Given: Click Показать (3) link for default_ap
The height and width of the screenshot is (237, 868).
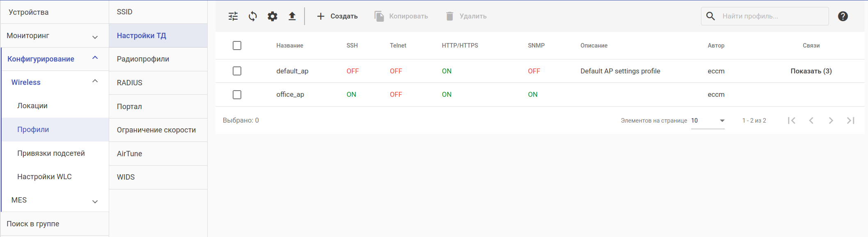Looking at the screenshot, I should pyautogui.click(x=811, y=71).
